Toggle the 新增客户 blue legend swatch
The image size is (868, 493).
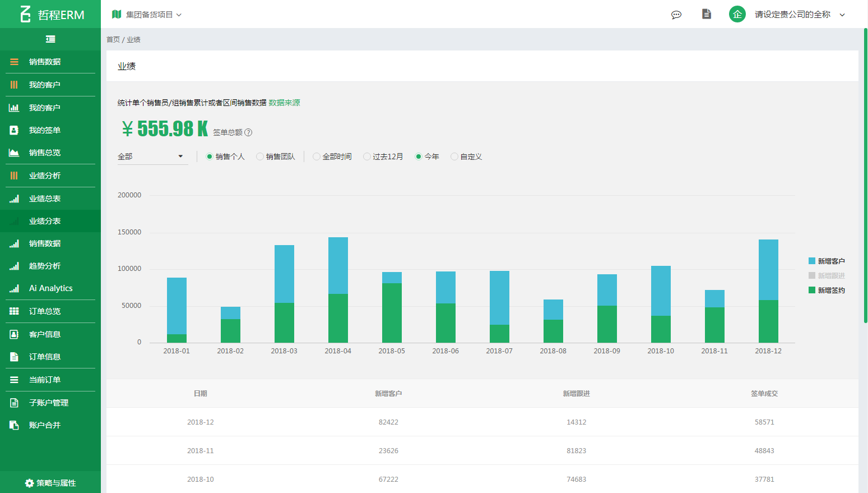pos(812,261)
